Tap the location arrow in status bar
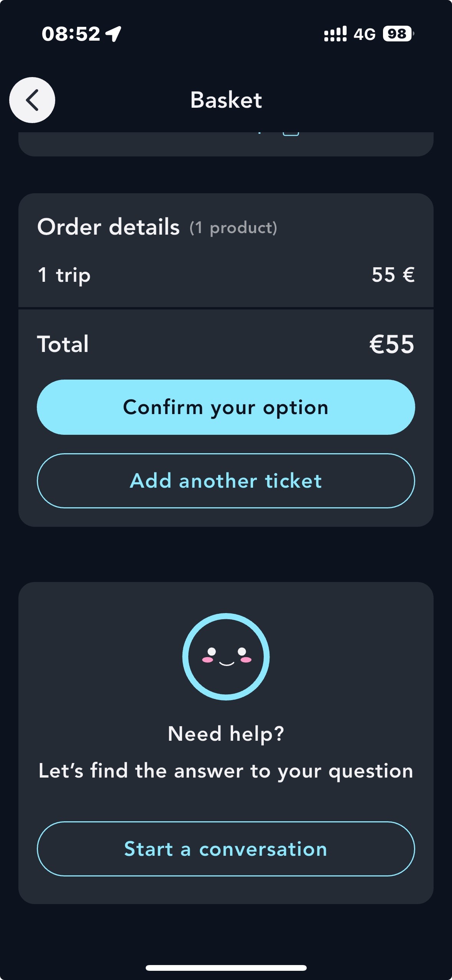The height and width of the screenshot is (980, 452). pos(114,34)
